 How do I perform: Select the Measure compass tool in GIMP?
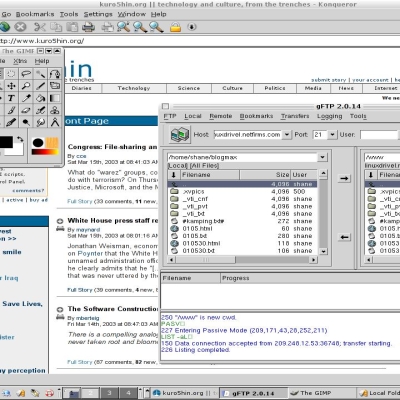pos(55,122)
